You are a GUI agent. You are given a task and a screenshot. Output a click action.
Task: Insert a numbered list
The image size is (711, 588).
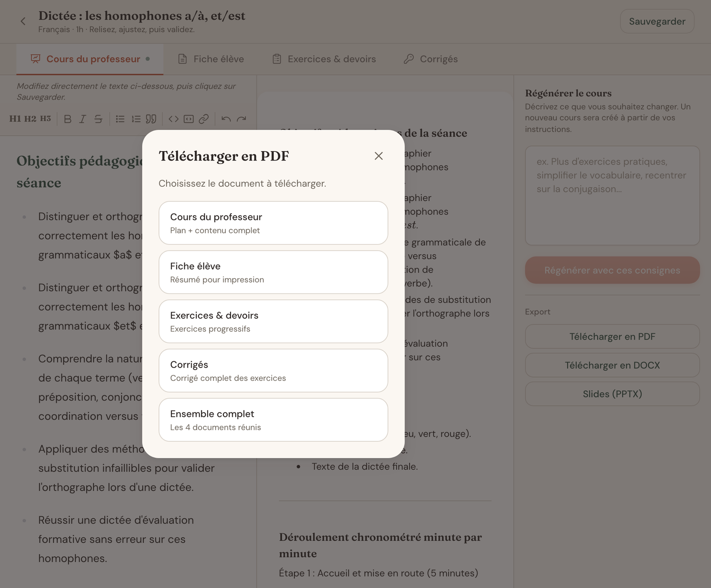pos(136,119)
